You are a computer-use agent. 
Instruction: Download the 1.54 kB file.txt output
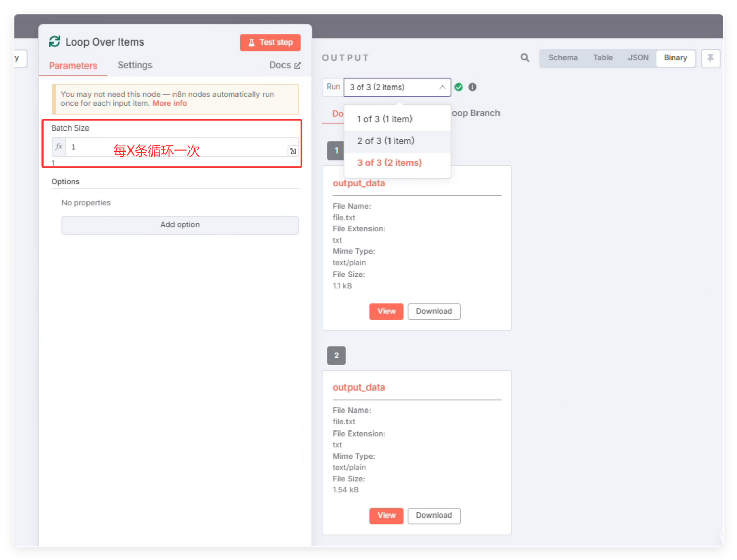pos(434,515)
